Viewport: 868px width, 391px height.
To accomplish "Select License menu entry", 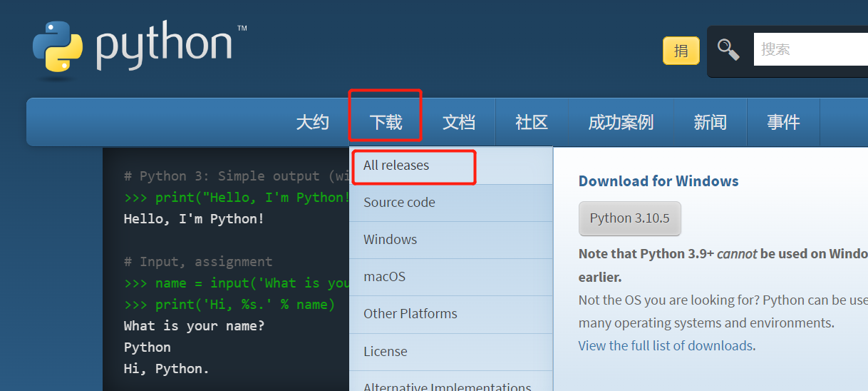I will pyautogui.click(x=451, y=352).
